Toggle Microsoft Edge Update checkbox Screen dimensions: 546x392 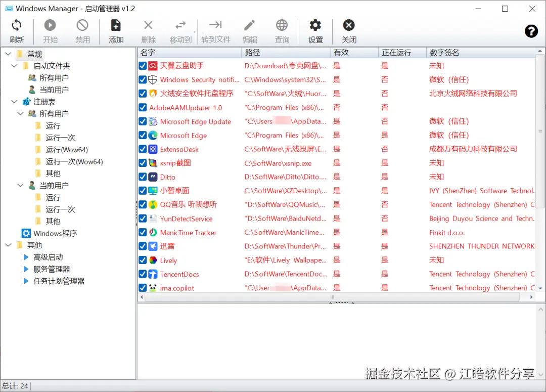tap(143, 121)
